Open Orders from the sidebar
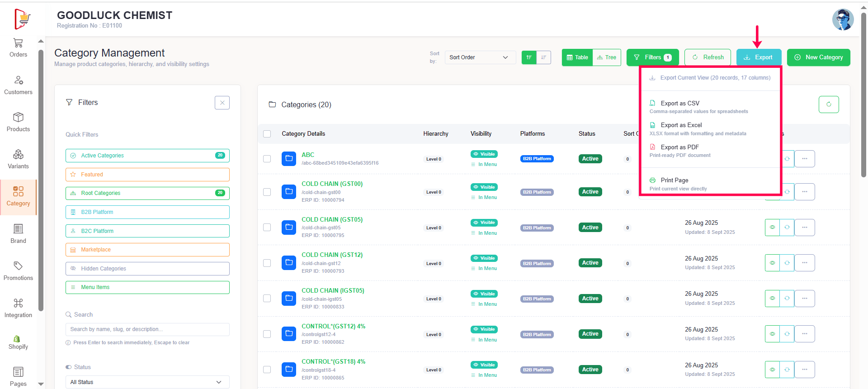The height and width of the screenshot is (389, 868). (x=18, y=47)
